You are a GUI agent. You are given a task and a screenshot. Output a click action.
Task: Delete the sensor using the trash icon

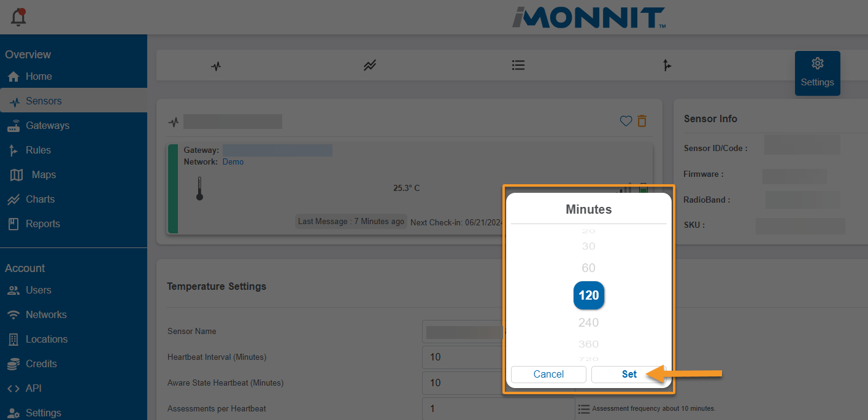point(642,121)
